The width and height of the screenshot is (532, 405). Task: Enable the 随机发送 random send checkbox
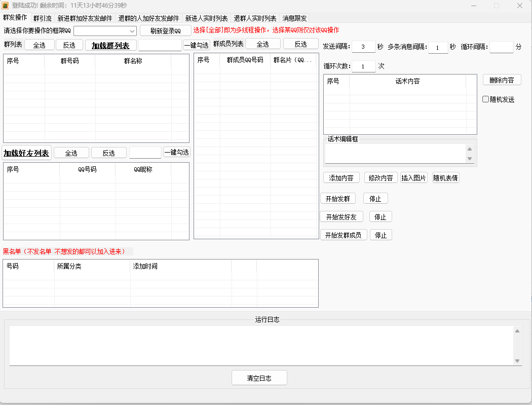pyautogui.click(x=485, y=99)
